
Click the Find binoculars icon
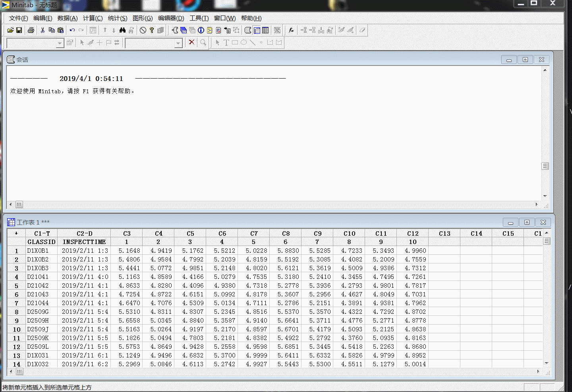(123, 30)
